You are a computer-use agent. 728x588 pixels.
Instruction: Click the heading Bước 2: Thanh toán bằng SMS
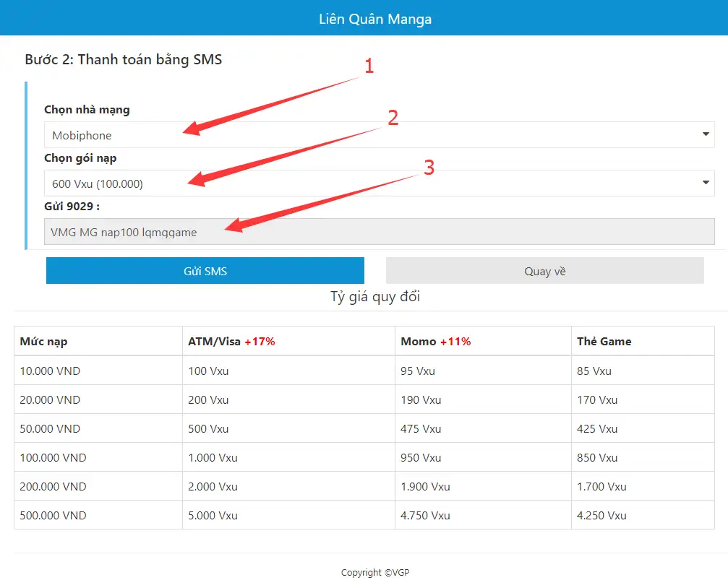point(124,59)
